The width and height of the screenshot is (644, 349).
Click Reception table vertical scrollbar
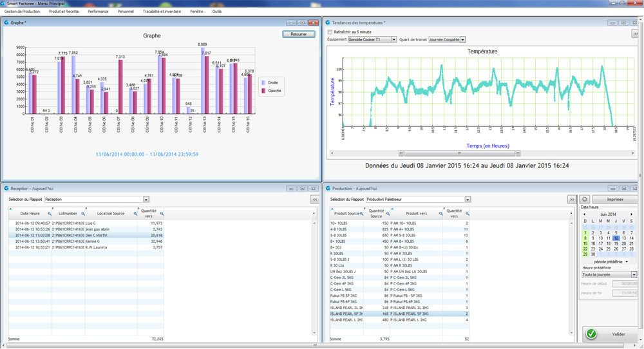pyautogui.click(x=315, y=278)
